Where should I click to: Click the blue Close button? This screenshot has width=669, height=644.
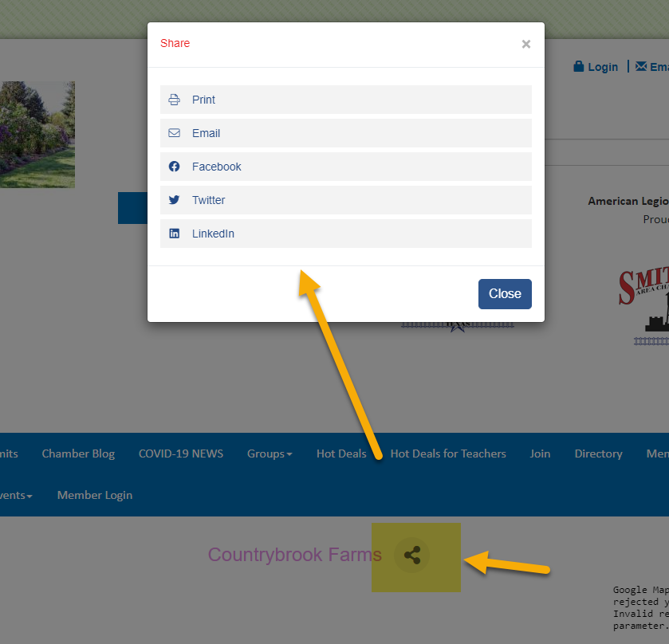coord(505,294)
